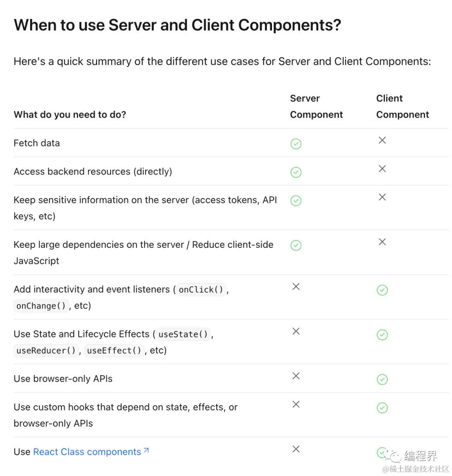Click X icon for Keep large dependencies row
The height and width of the screenshot is (476, 452).
click(x=382, y=242)
